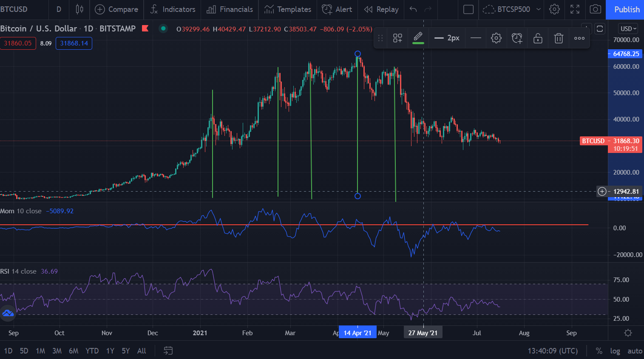The image size is (644, 359).
Task: Select the All time range
Action: tap(142, 351)
